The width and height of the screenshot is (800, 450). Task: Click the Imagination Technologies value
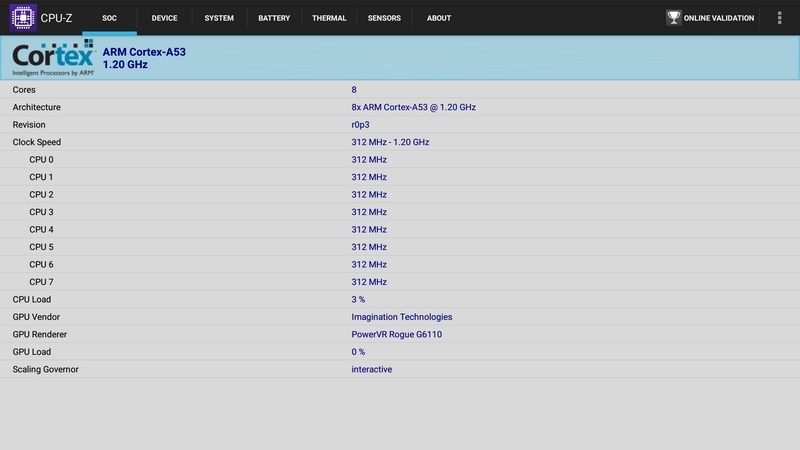click(x=402, y=317)
